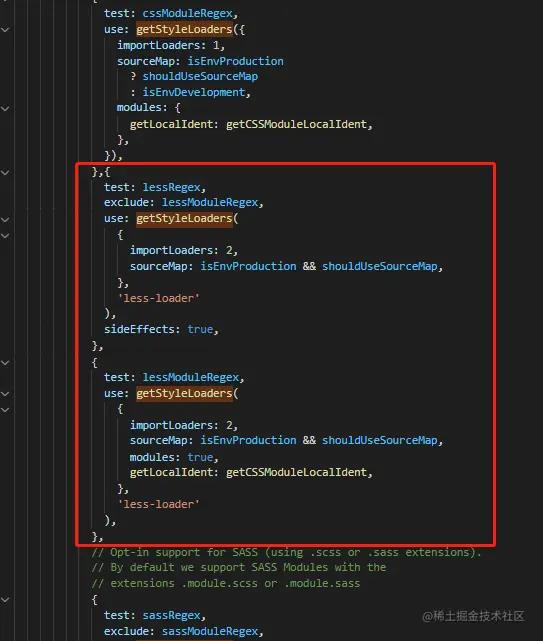This screenshot has width=543, height=641.
Task: Select 'isEnvDevelopment' in the ternary expression
Action: coord(193,92)
